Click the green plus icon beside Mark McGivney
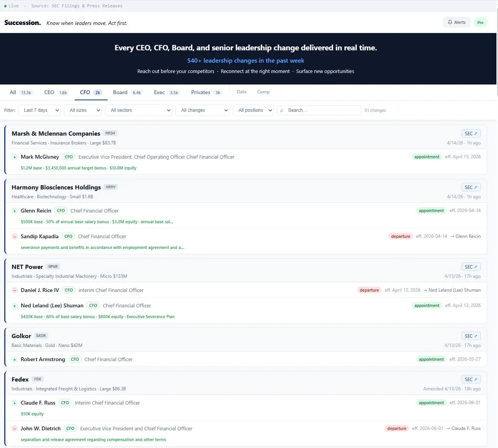 click(x=15, y=157)
